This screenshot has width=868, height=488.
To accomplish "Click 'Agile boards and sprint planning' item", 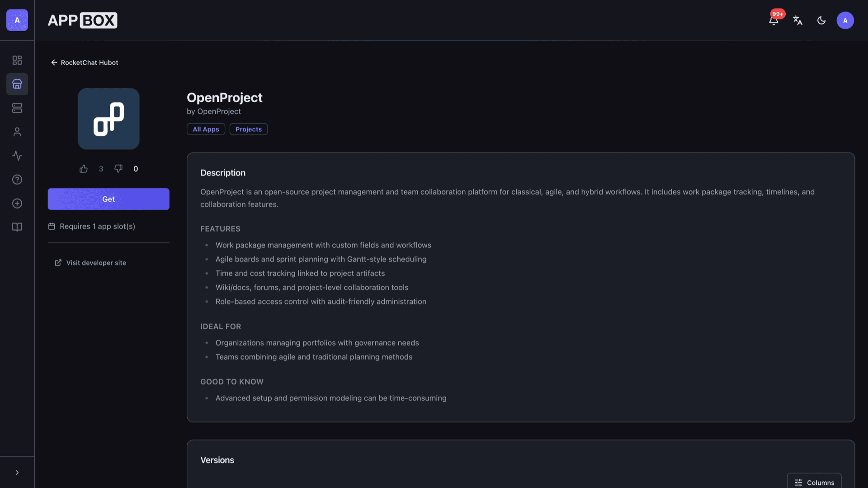I will [321, 259].
